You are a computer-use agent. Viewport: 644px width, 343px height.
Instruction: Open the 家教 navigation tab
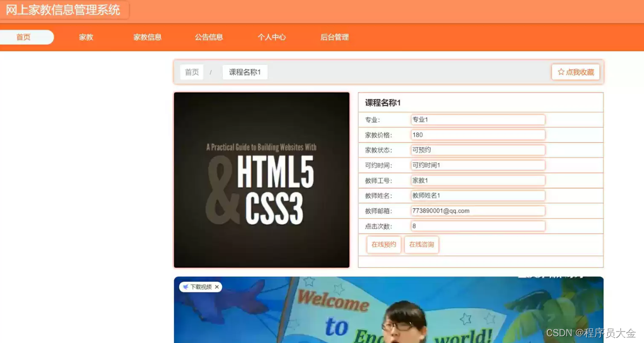[86, 37]
